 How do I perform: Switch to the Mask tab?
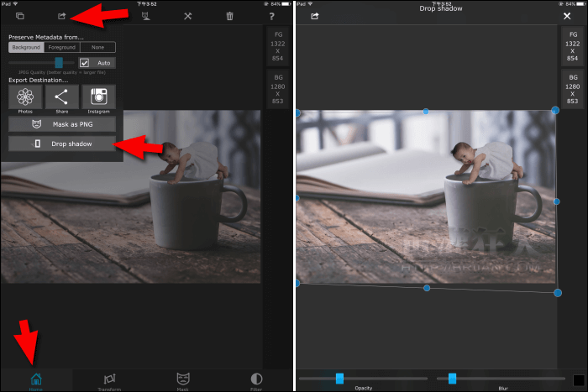[x=182, y=381]
